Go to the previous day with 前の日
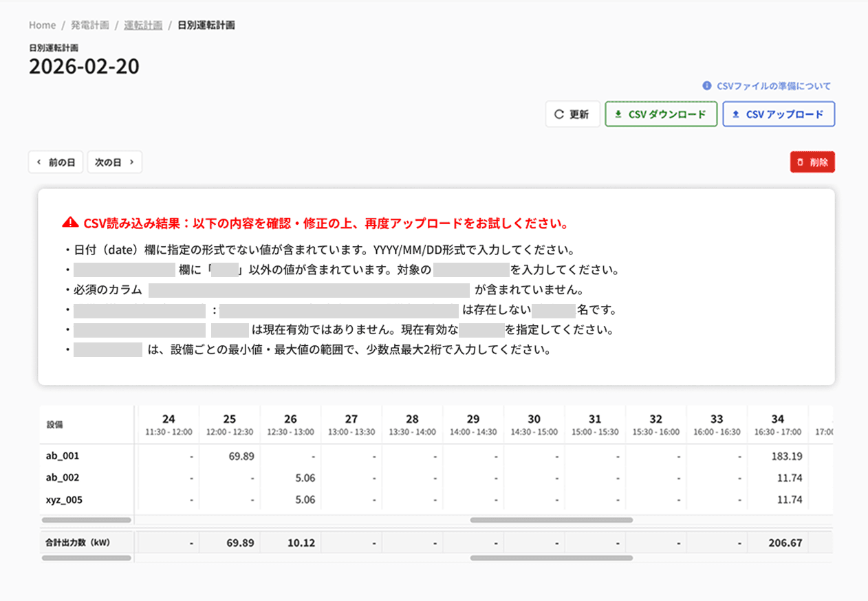The height and width of the screenshot is (601, 868). pyautogui.click(x=56, y=162)
